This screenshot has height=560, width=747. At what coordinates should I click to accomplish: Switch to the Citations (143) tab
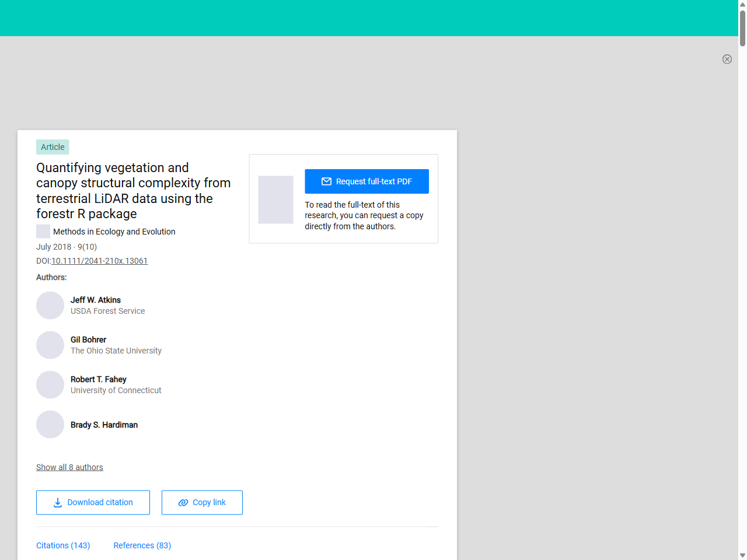pos(63,545)
